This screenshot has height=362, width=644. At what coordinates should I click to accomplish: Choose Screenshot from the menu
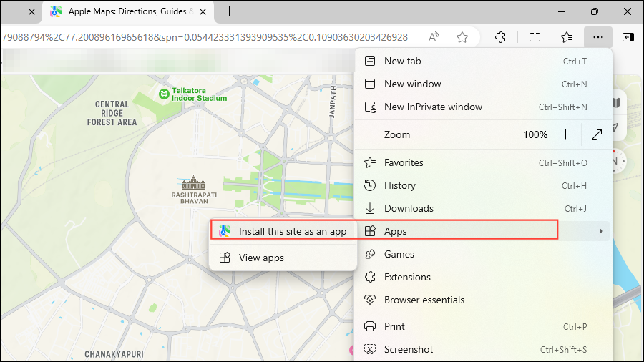pyautogui.click(x=483, y=350)
